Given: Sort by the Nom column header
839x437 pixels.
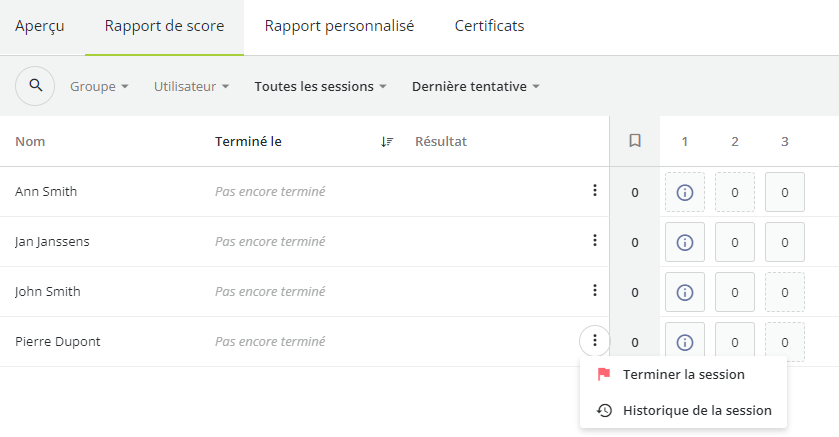Looking at the screenshot, I should point(30,141).
